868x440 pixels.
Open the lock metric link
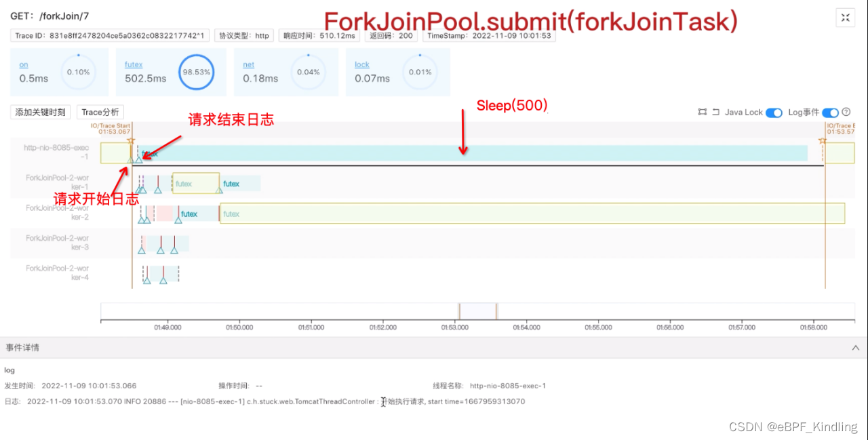click(x=361, y=64)
